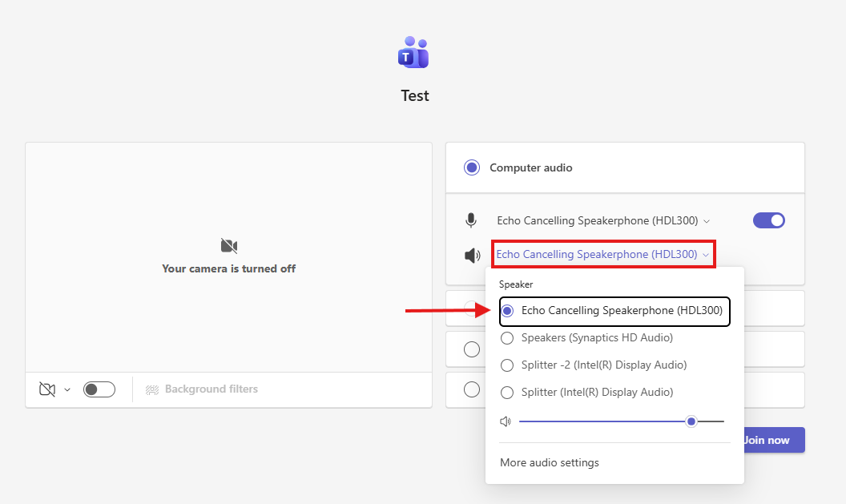Click the camera icon in the video toolbar
This screenshot has width=846, height=504.
point(47,389)
